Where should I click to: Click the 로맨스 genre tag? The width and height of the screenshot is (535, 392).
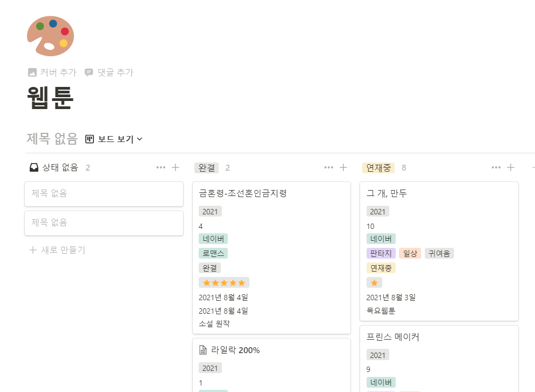213,253
